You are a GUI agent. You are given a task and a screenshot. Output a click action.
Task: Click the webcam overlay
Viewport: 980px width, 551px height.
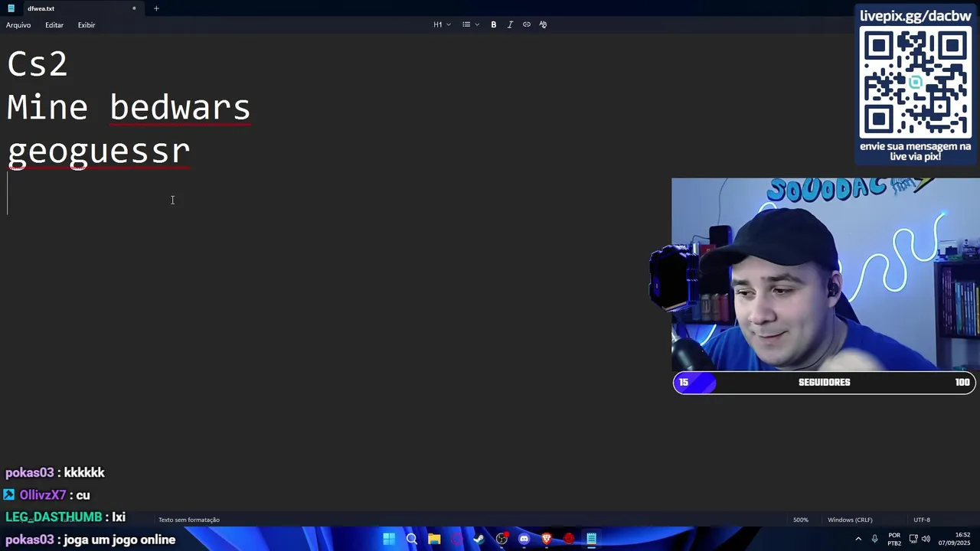825,275
